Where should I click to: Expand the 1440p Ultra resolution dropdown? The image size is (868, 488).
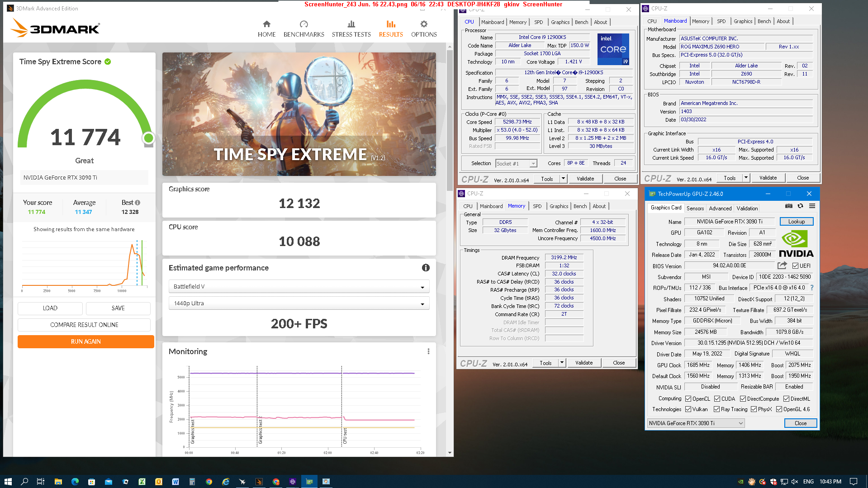[x=299, y=303]
